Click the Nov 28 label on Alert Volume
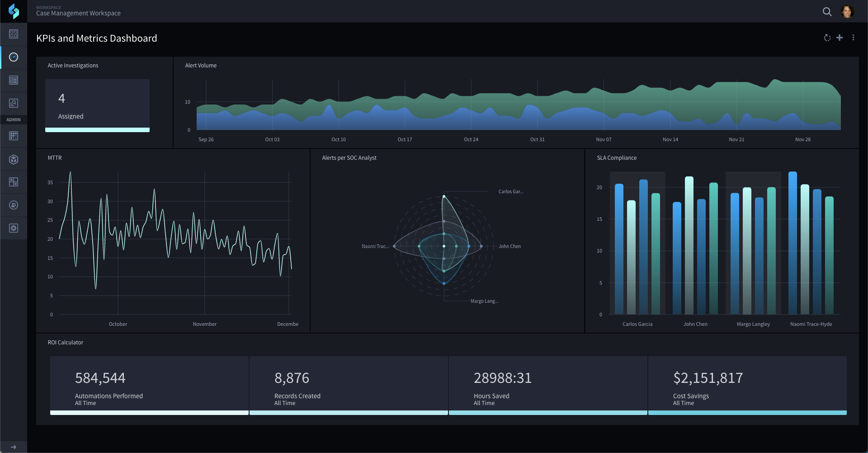The height and width of the screenshot is (453, 868). click(x=803, y=139)
